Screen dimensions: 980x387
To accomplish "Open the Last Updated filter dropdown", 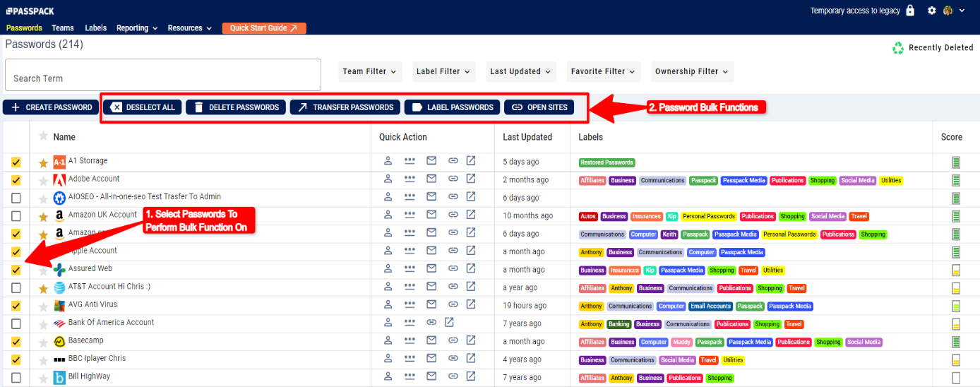I will (522, 71).
